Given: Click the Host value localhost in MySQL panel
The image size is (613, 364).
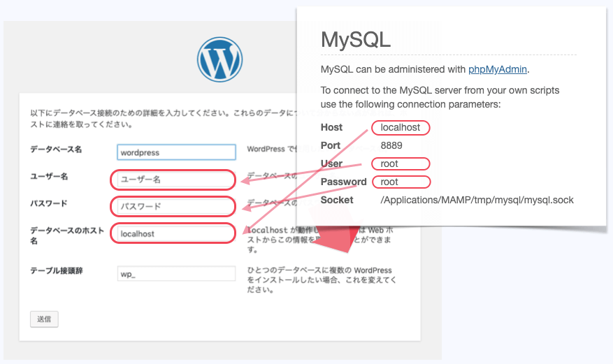Looking at the screenshot, I should [x=401, y=128].
